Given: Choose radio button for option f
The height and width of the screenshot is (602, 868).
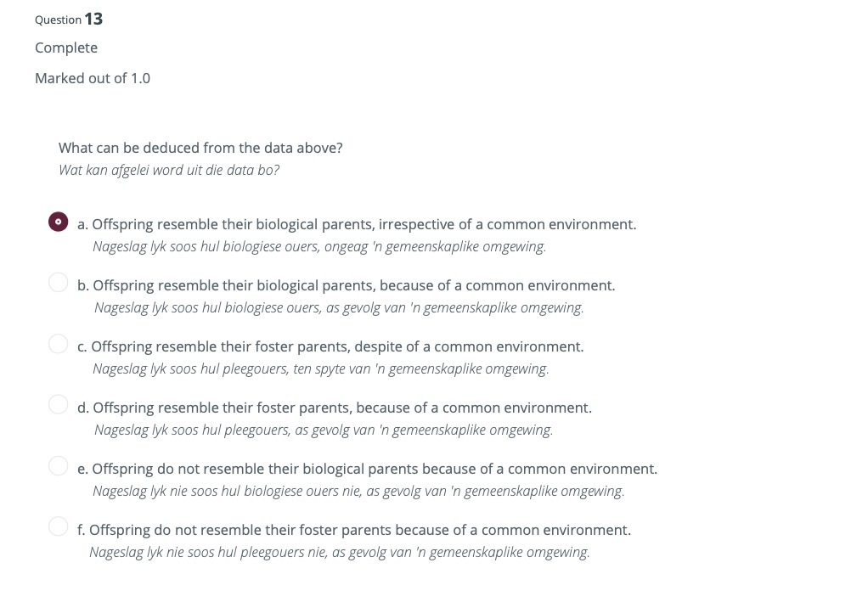Looking at the screenshot, I should click(x=58, y=526).
